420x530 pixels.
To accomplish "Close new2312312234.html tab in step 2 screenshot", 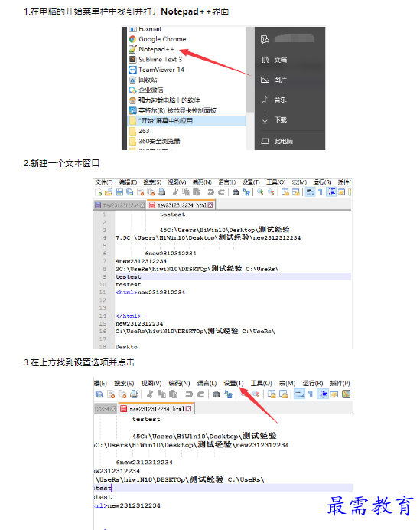I will [x=210, y=205].
